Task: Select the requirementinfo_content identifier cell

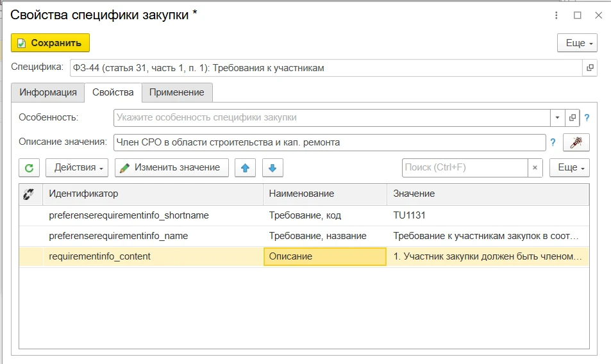Action: (x=153, y=256)
